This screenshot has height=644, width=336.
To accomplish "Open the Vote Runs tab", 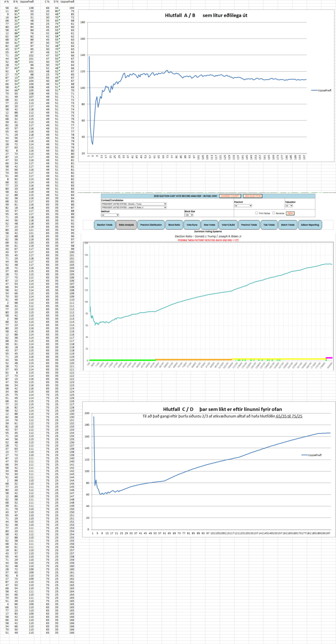I will coord(192,225).
